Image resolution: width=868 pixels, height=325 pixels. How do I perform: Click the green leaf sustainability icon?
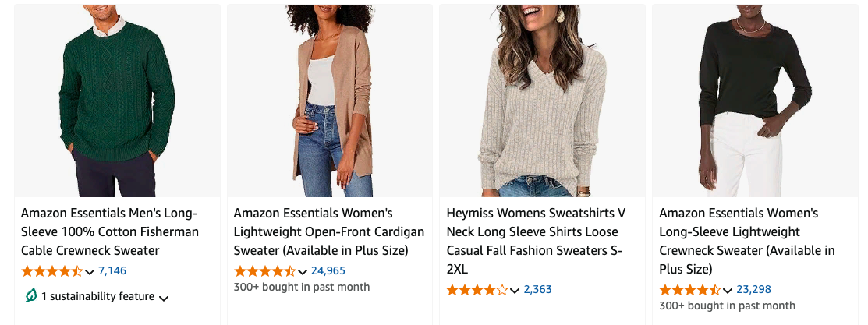click(30, 296)
